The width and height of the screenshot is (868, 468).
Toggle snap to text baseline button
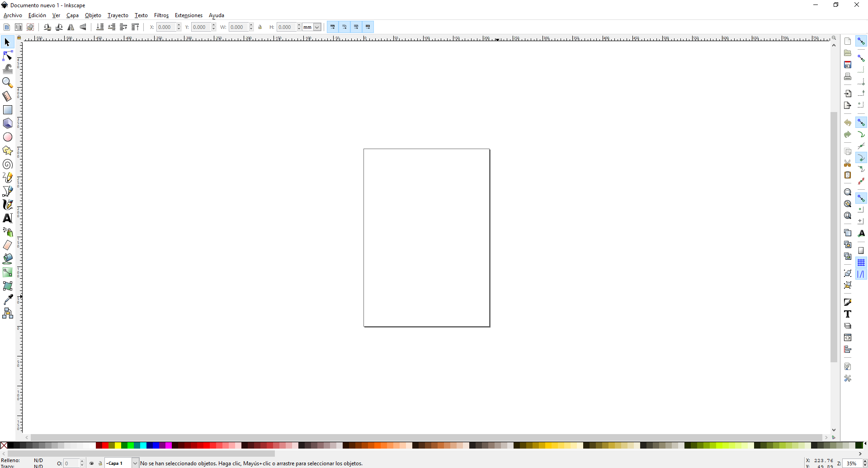click(x=861, y=234)
